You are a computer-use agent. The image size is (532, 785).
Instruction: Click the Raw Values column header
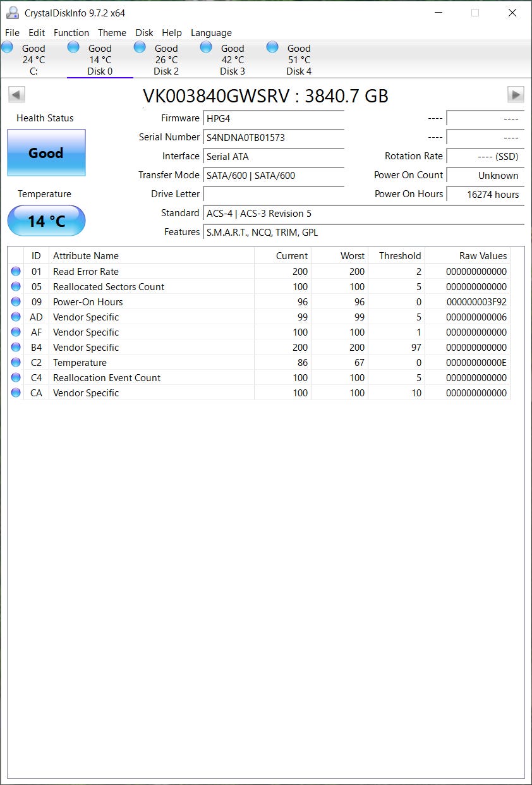click(468, 256)
